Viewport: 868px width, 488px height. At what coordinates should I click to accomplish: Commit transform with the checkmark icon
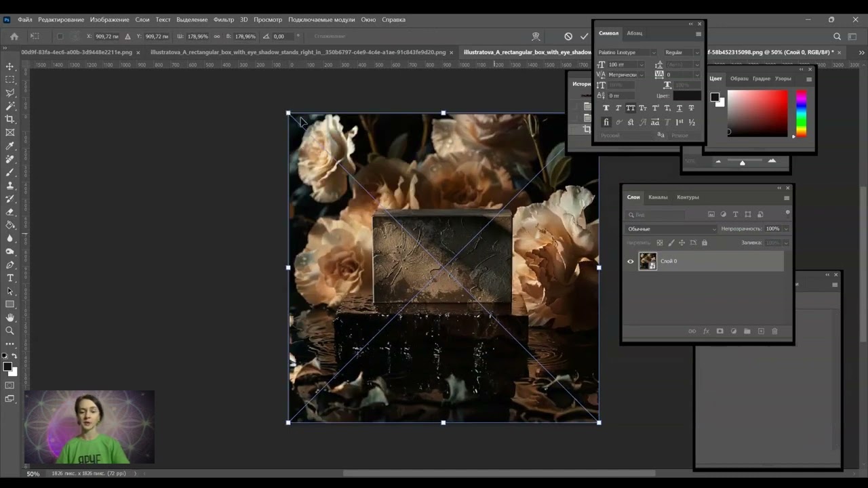click(584, 37)
